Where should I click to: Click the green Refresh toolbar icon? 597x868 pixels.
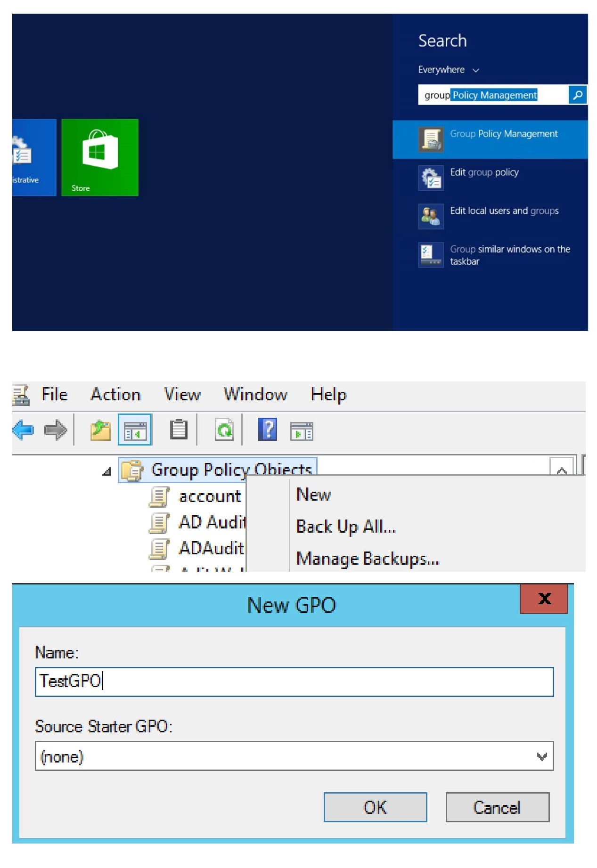[224, 430]
